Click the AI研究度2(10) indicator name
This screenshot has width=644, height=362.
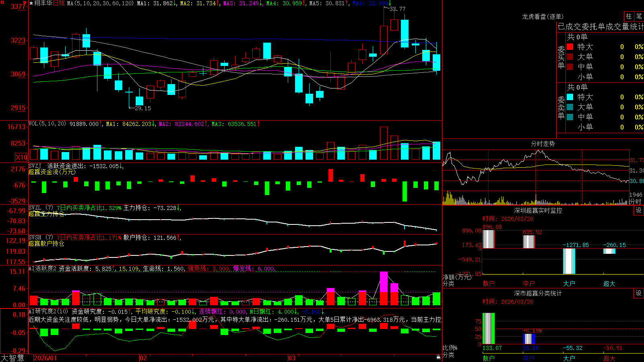click(48, 311)
